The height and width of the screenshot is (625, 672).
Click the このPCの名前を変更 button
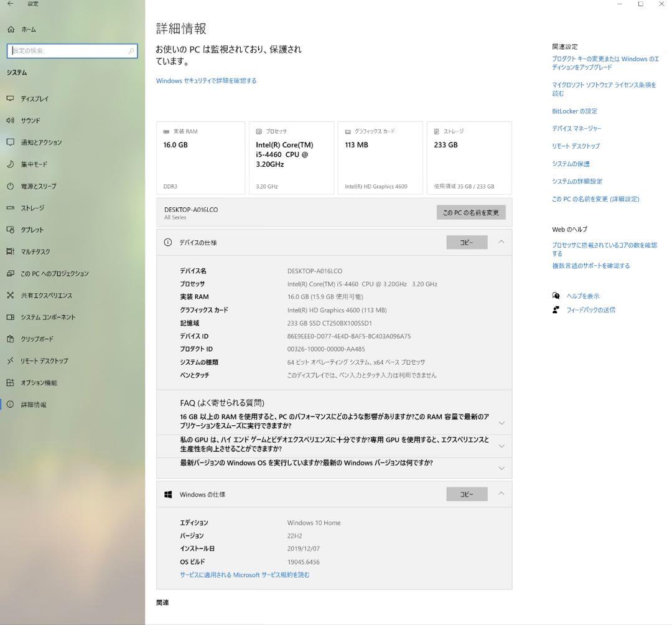tap(470, 212)
